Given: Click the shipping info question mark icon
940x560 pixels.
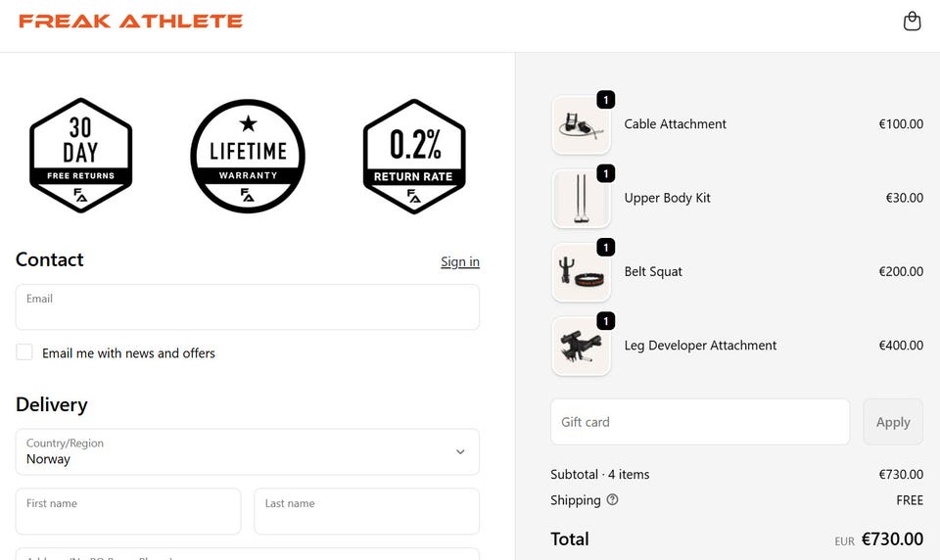Looking at the screenshot, I should (x=612, y=499).
